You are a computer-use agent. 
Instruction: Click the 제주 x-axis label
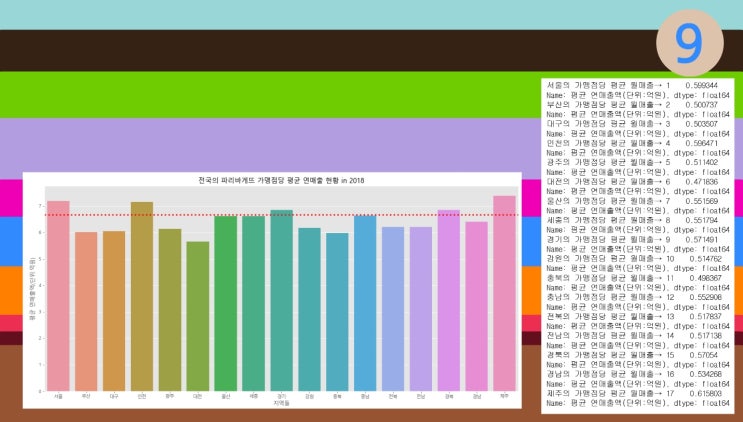pyautogui.click(x=505, y=396)
